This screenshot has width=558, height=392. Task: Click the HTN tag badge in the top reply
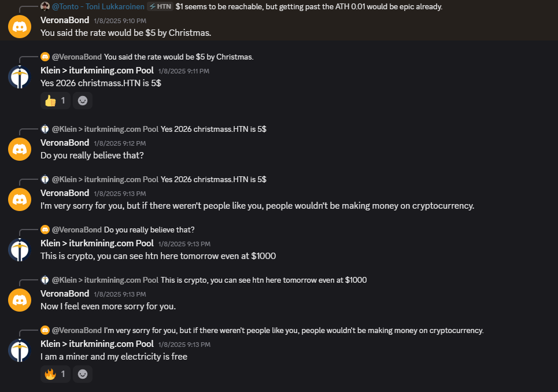point(159,6)
